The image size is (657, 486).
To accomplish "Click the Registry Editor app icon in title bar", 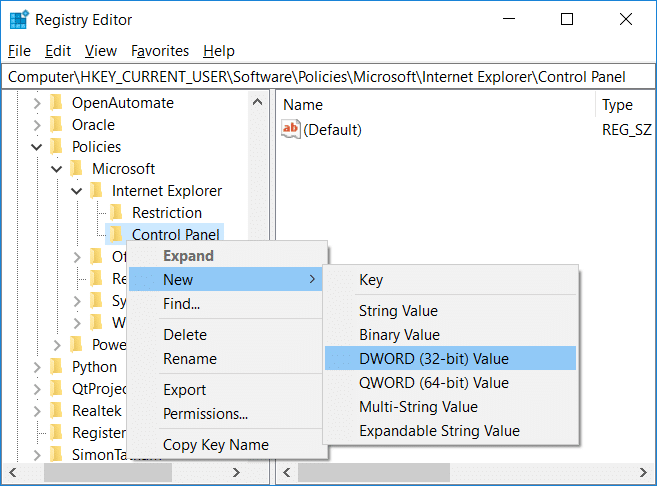I will [18, 19].
